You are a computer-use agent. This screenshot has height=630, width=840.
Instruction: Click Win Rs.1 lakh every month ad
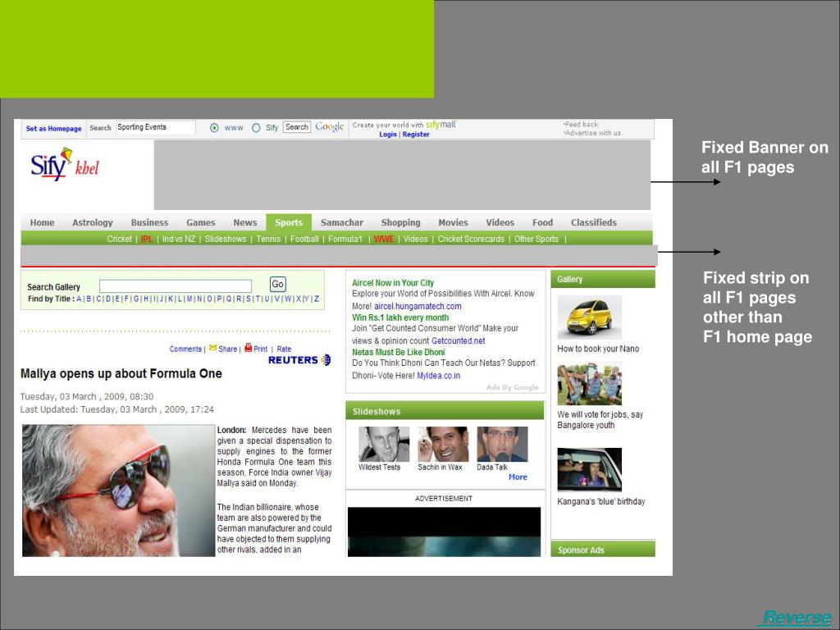click(400, 317)
